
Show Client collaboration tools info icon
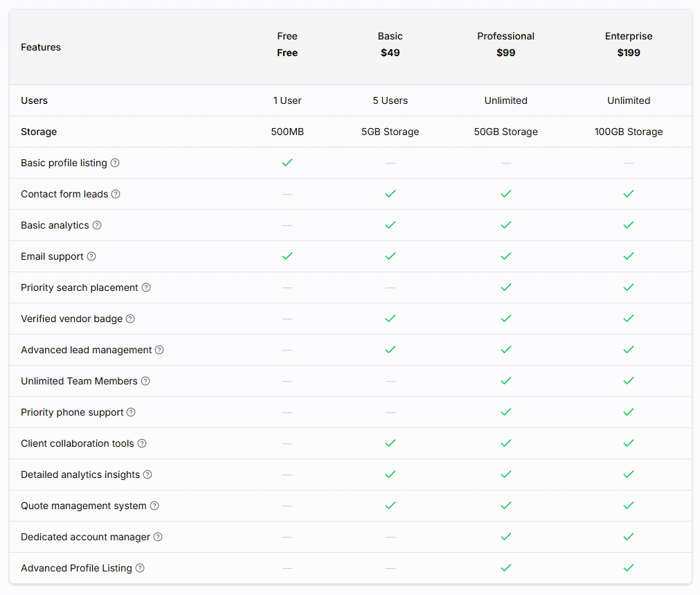(x=142, y=443)
